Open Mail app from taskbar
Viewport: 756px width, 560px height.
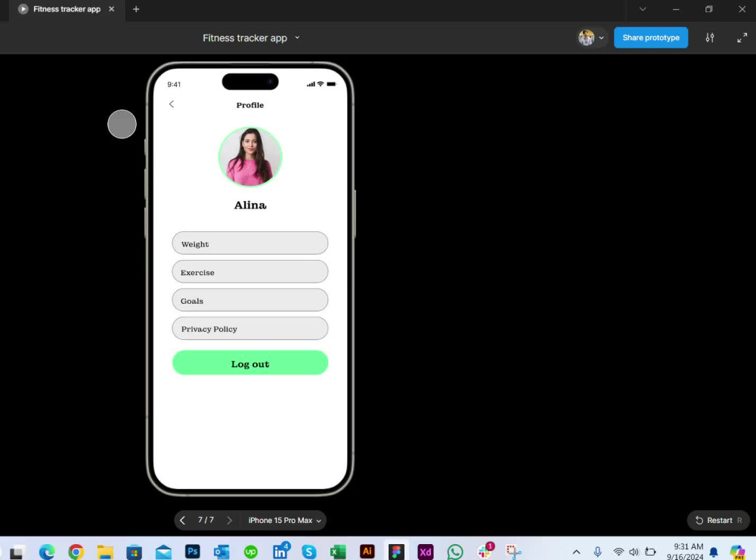[x=163, y=552]
